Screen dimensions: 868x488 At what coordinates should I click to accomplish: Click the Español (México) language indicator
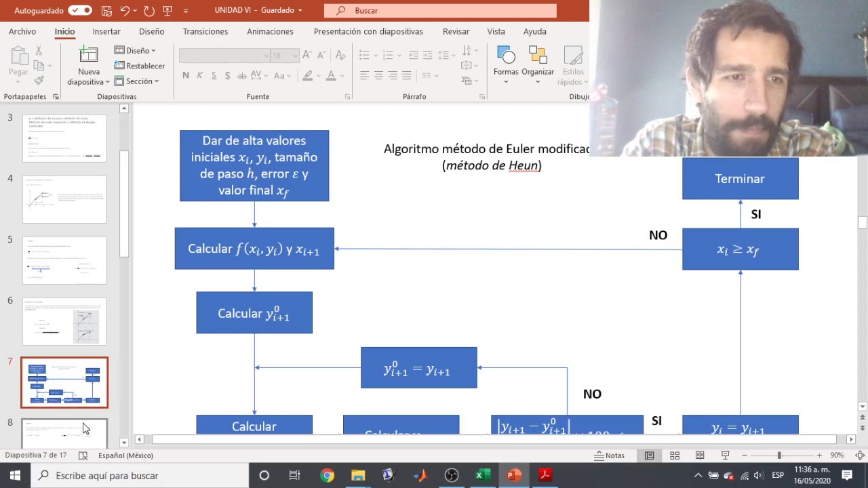(125, 455)
